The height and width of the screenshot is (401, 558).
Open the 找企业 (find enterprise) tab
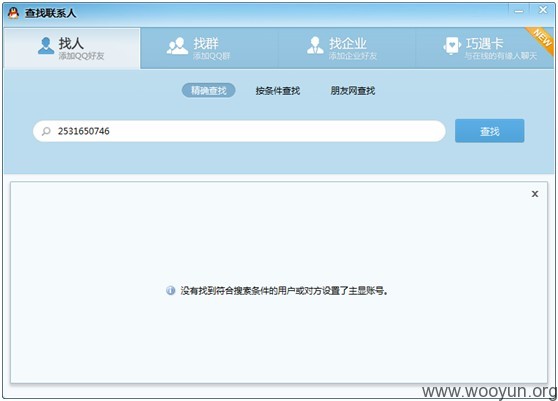tap(346, 48)
